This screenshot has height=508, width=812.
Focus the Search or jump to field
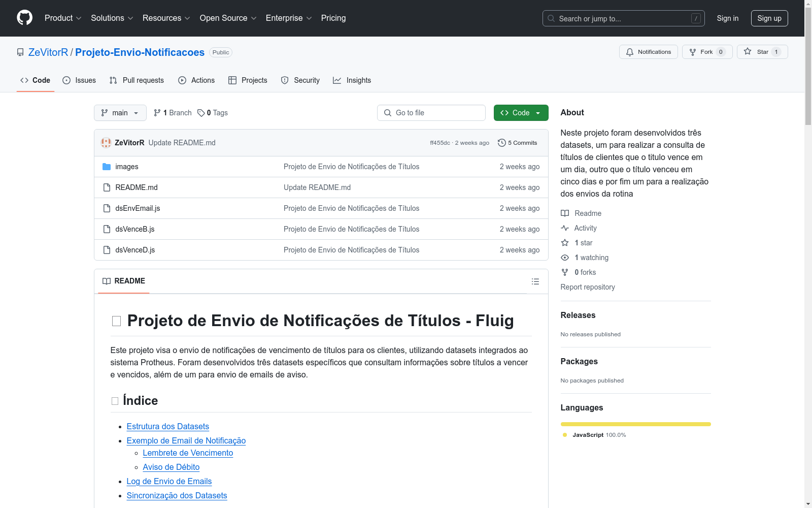tap(624, 18)
